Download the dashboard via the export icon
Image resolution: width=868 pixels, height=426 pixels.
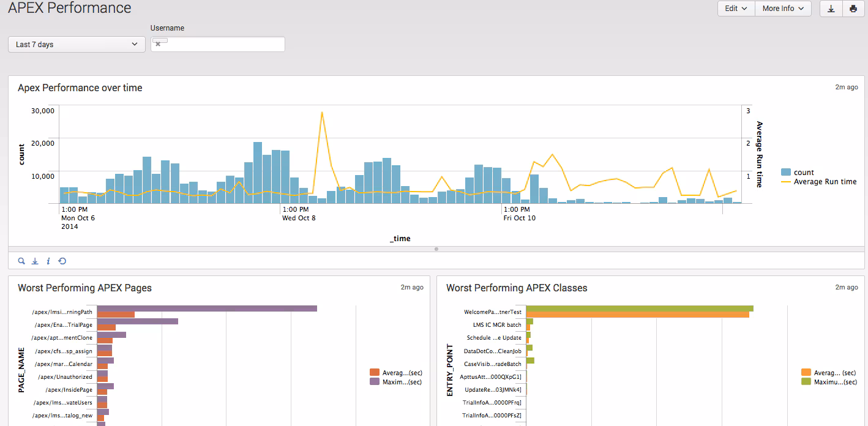(x=831, y=9)
